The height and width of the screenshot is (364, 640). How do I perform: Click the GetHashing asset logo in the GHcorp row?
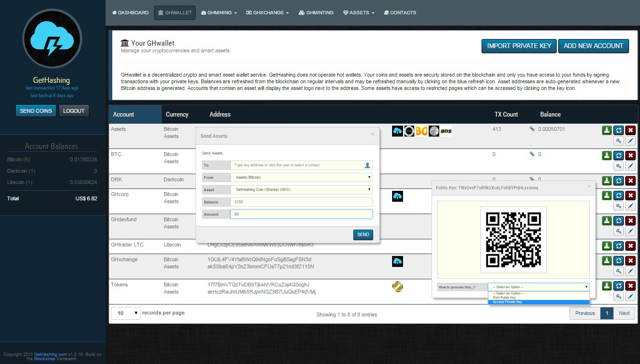(397, 196)
